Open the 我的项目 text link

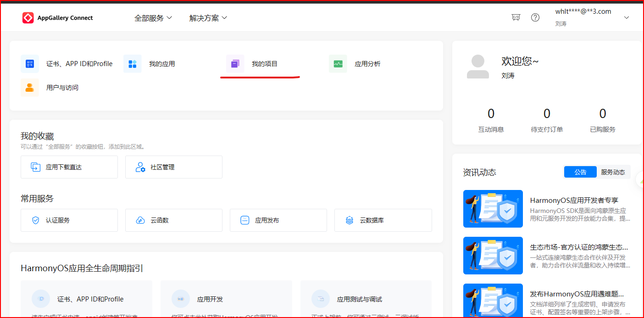pyautogui.click(x=265, y=64)
